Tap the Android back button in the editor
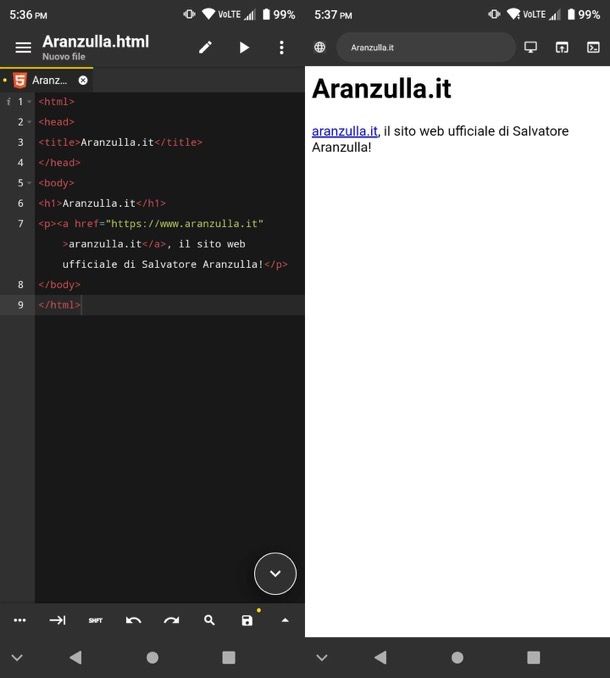The height and width of the screenshot is (678, 610). coord(76,658)
